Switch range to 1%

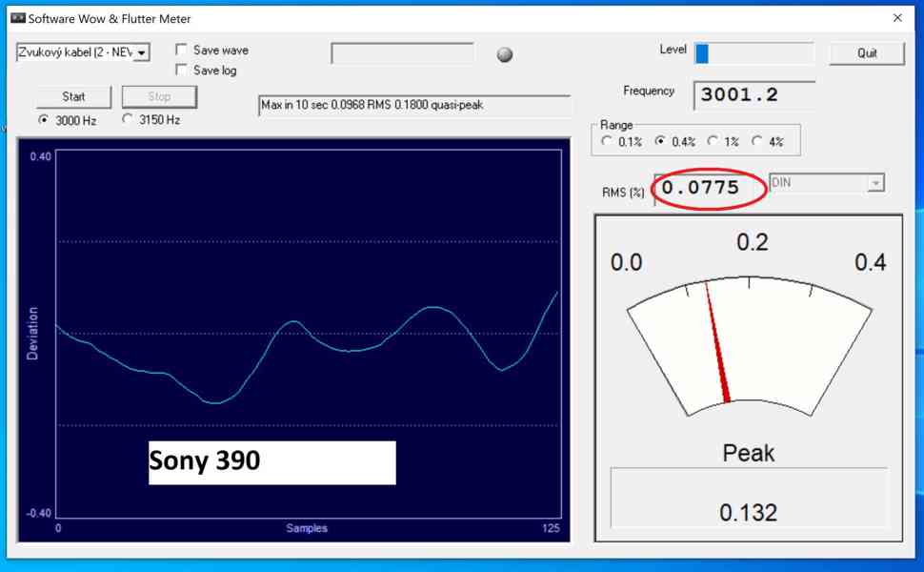pos(713,141)
